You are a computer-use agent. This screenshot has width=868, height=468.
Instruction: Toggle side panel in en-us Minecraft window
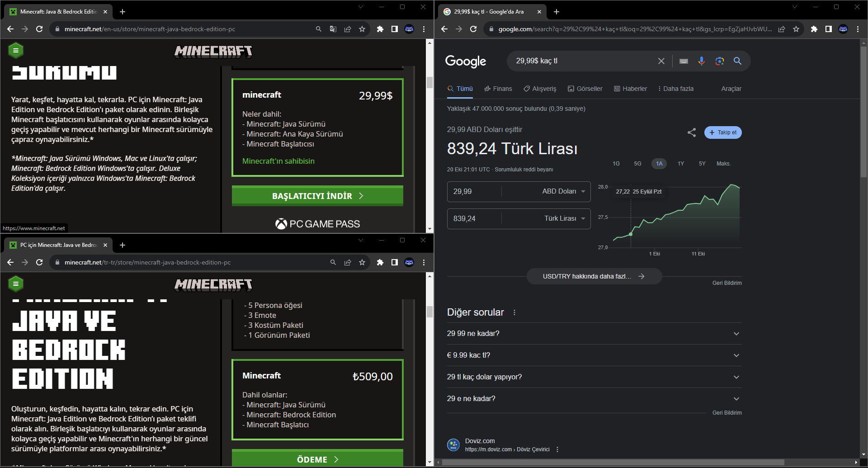click(x=395, y=29)
